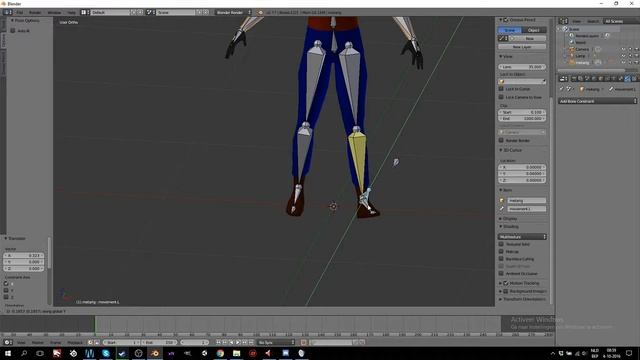
Task: Switch grease pencil to Object tab
Action: pos(534,30)
